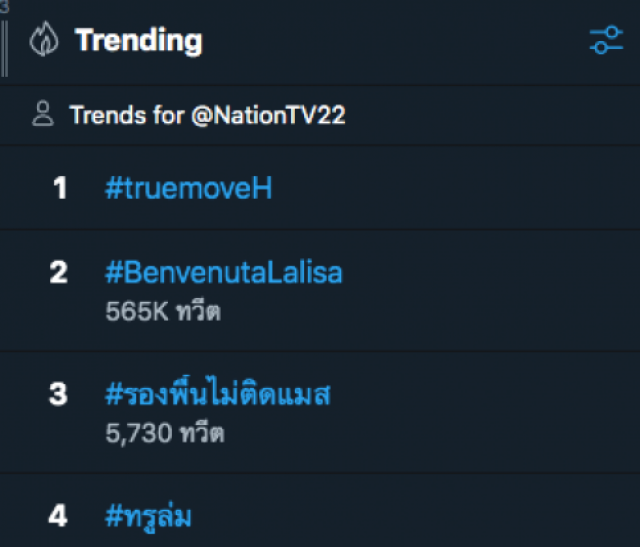Click rank number 1

59,188
